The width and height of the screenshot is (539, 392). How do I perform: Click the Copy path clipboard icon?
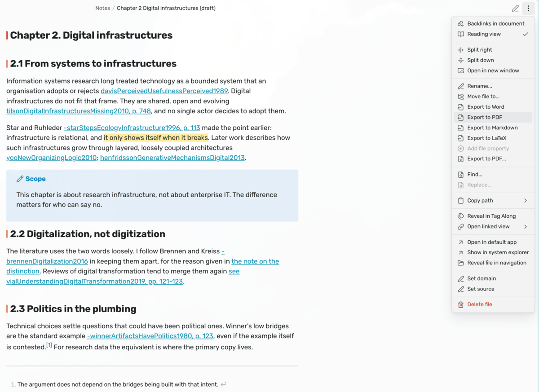(460, 201)
